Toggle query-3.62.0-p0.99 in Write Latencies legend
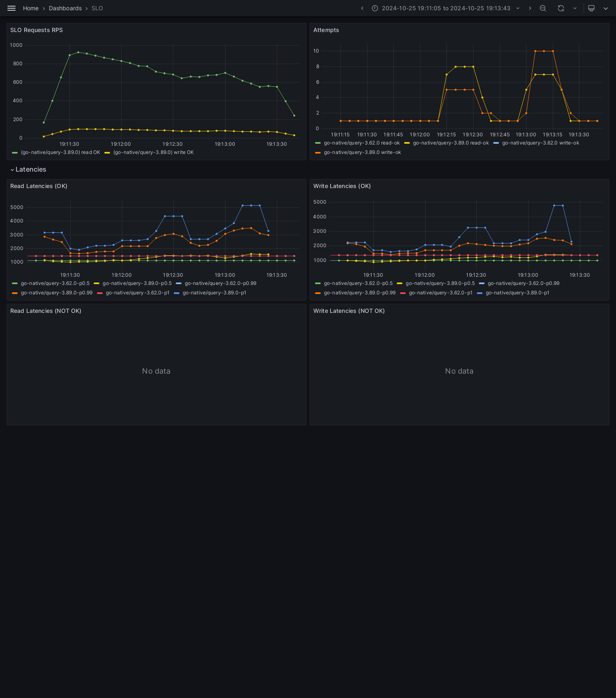The height and width of the screenshot is (698, 616). click(x=524, y=283)
